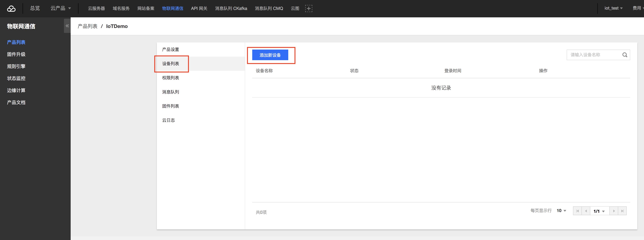Open 域名服务 in the top navigation
The image size is (644, 240).
(x=121, y=8)
